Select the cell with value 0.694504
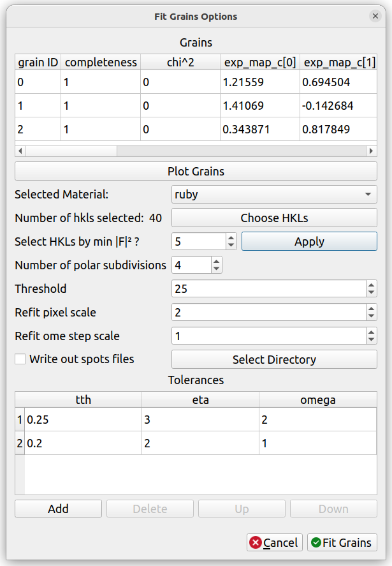 point(338,82)
